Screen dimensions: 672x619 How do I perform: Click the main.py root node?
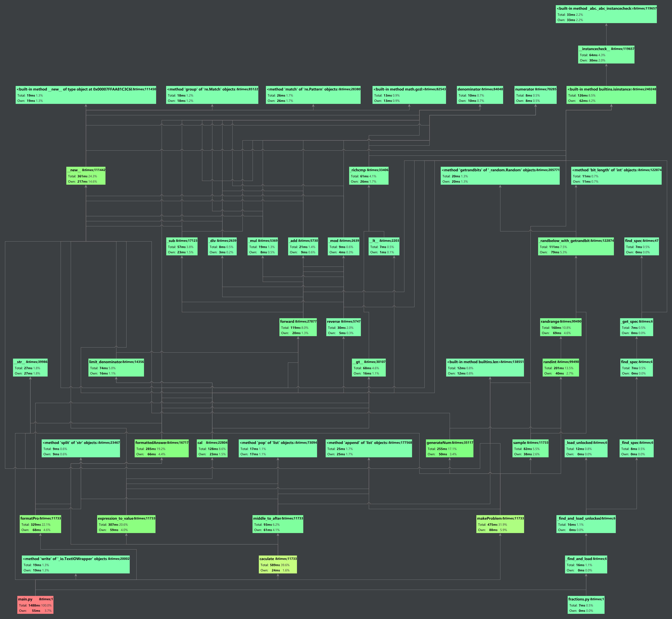[35, 605]
